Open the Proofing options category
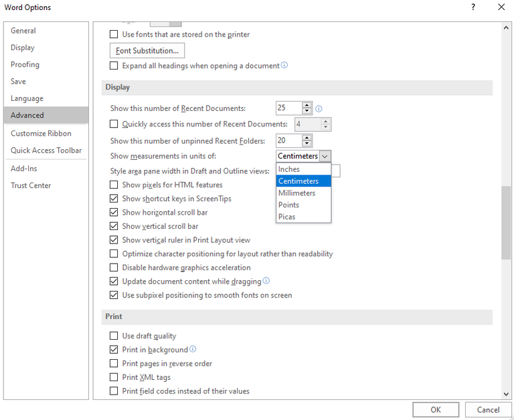Viewport: 514px width, 420px height. point(25,65)
